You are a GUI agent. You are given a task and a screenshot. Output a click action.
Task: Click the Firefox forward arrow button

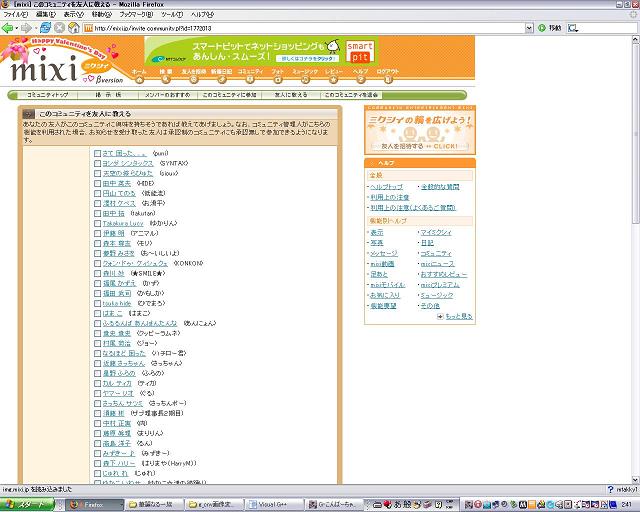[x=28, y=28]
